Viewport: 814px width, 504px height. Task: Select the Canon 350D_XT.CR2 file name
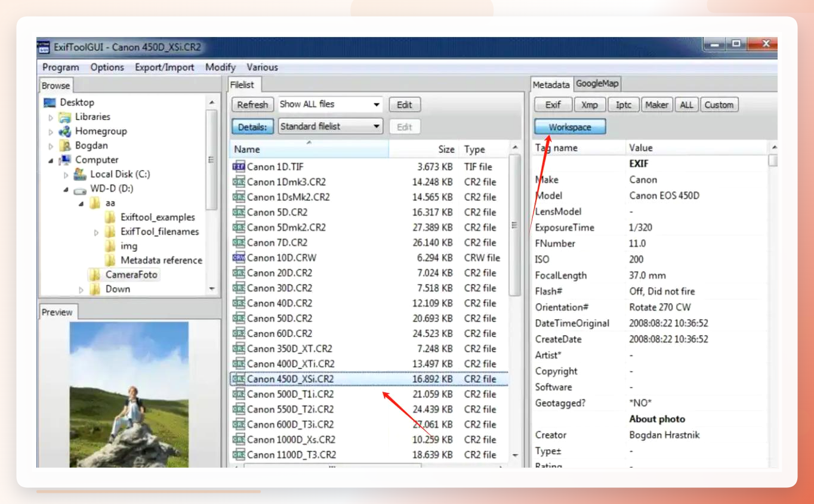(x=289, y=349)
